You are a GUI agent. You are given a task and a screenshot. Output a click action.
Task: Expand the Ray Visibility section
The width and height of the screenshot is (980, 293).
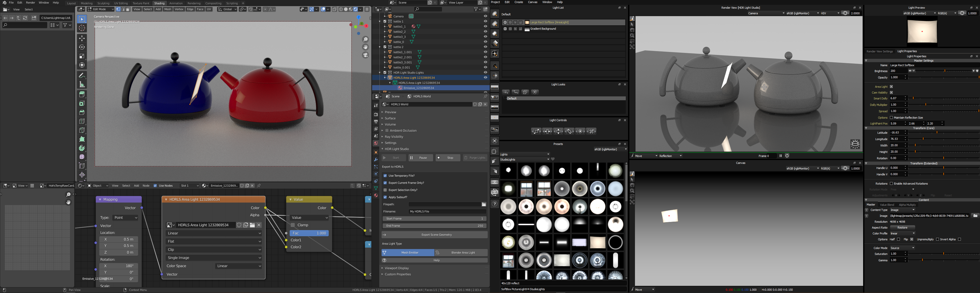point(383,137)
